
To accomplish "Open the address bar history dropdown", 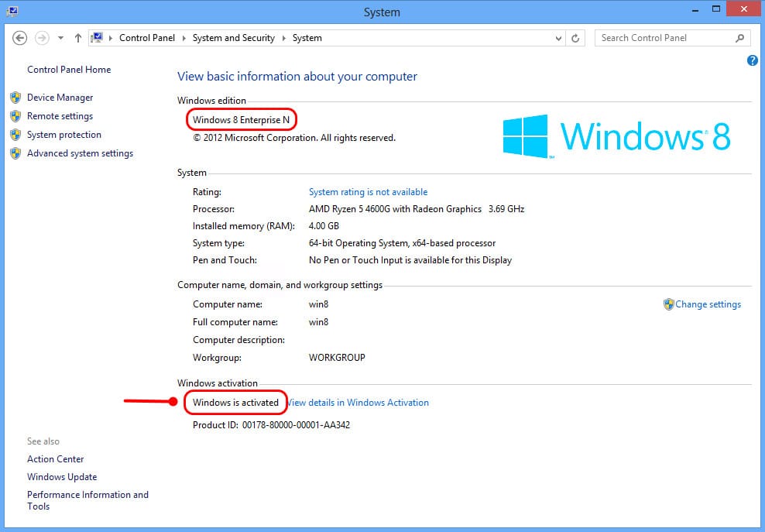I will click(558, 38).
